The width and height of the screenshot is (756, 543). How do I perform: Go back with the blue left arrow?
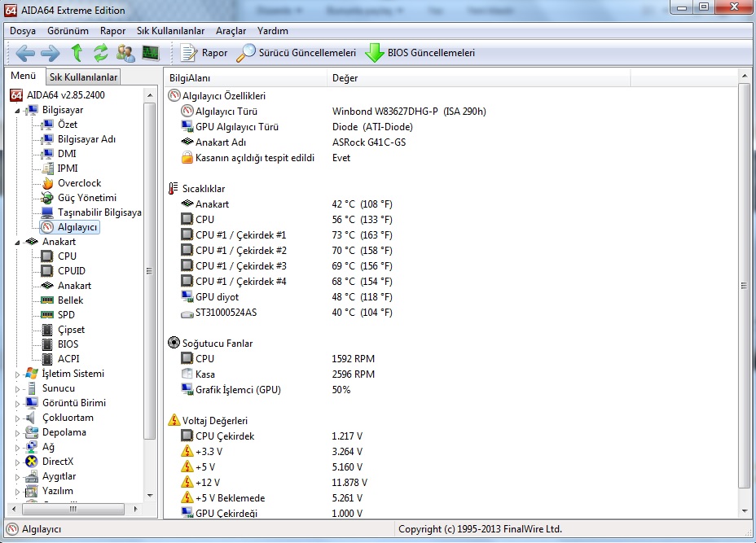[x=25, y=53]
